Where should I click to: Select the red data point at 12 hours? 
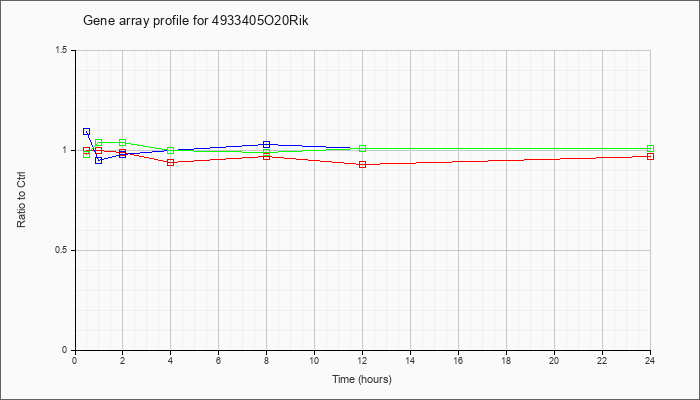[362, 164]
